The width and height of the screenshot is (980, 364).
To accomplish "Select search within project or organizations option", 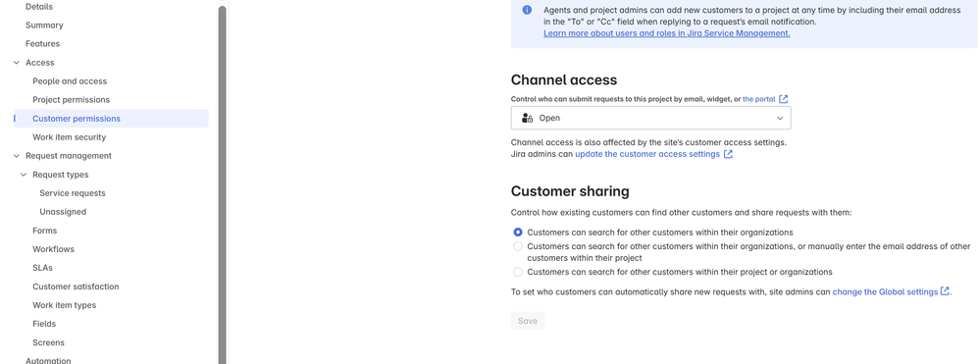I will pyautogui.click(x=518, y=272).
